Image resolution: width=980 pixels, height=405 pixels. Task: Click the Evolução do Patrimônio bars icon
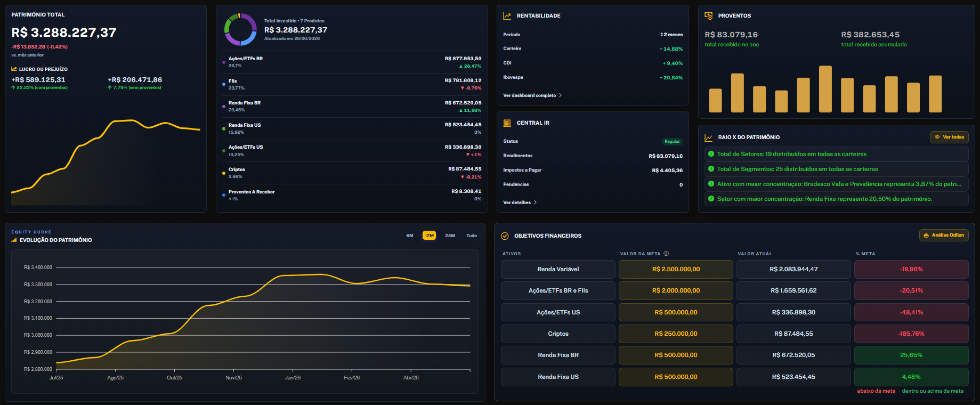coord(14,240)
